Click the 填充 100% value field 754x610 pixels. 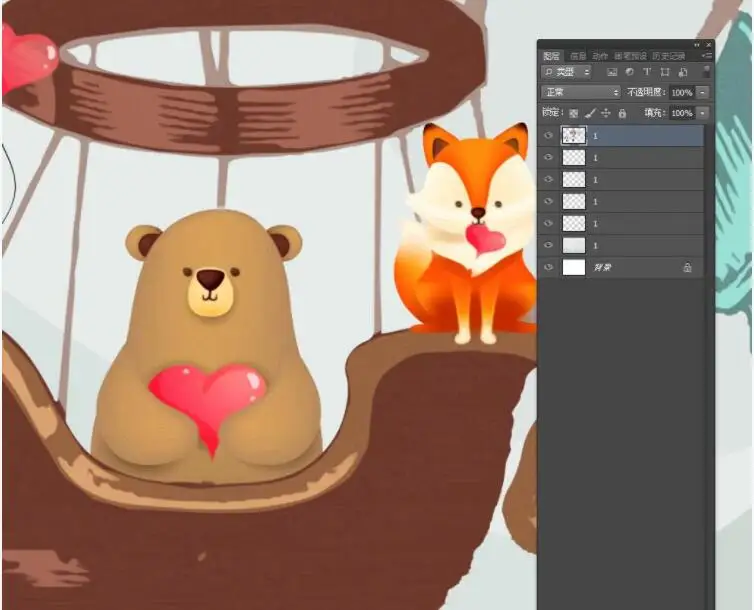[x=682, y=113]
